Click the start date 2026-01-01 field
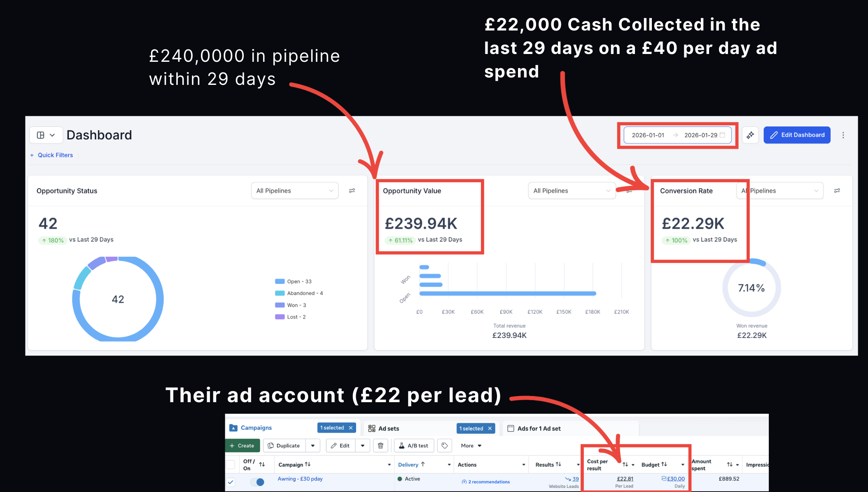The image size is (868, 492). [648, 135]
